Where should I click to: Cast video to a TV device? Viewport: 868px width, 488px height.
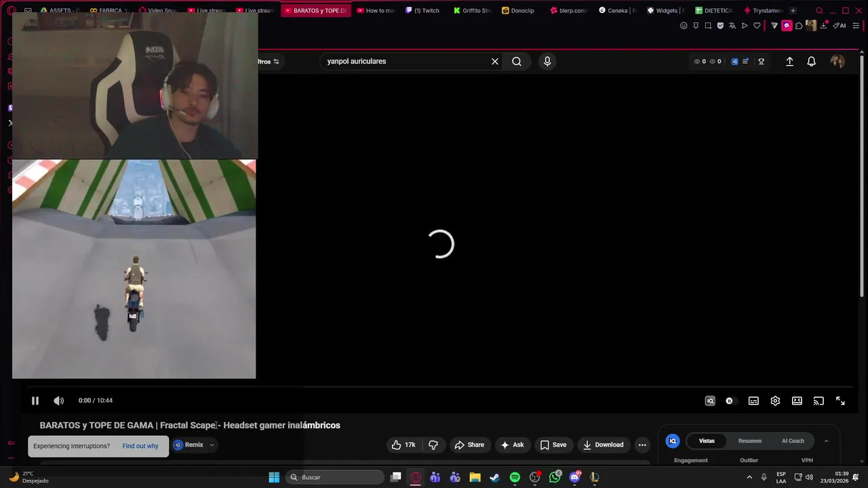818,401
